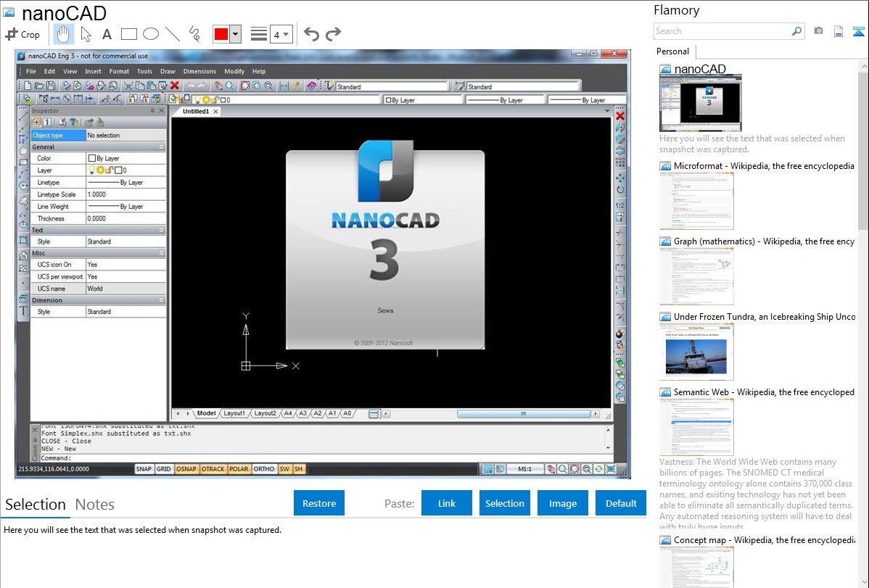Click the Link paste button
This screenshot has height=588, width=869.
pyautogui.click(x=447, y=503)
